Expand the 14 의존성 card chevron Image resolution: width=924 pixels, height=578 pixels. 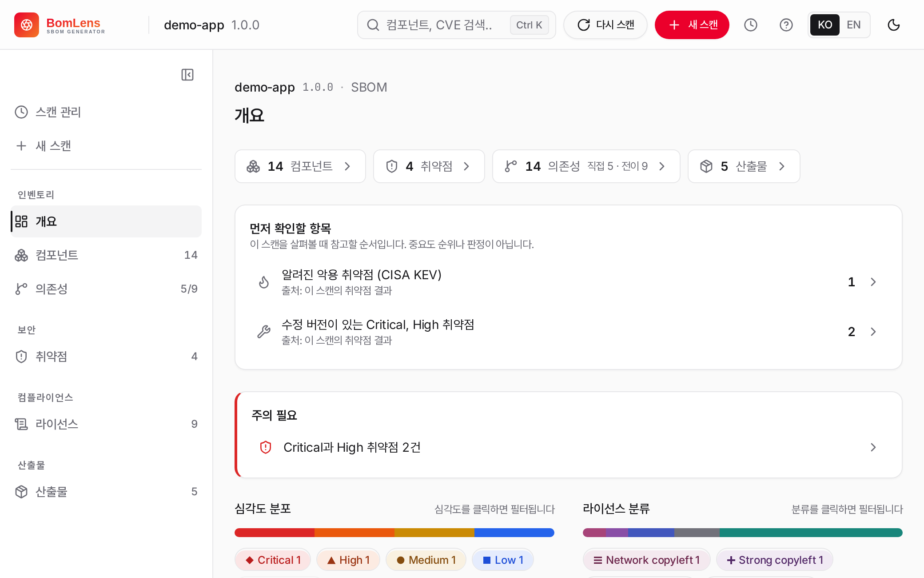(662, 166)
